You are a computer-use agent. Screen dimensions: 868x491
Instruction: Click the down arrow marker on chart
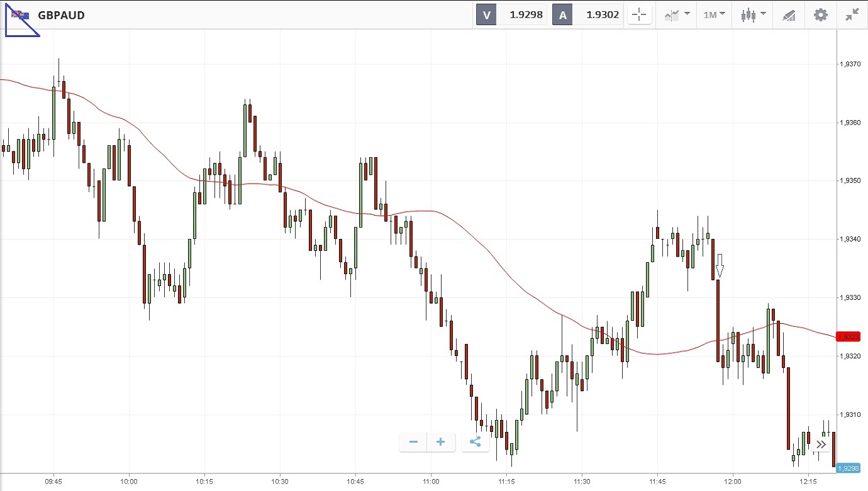click(x=720, y=266)
